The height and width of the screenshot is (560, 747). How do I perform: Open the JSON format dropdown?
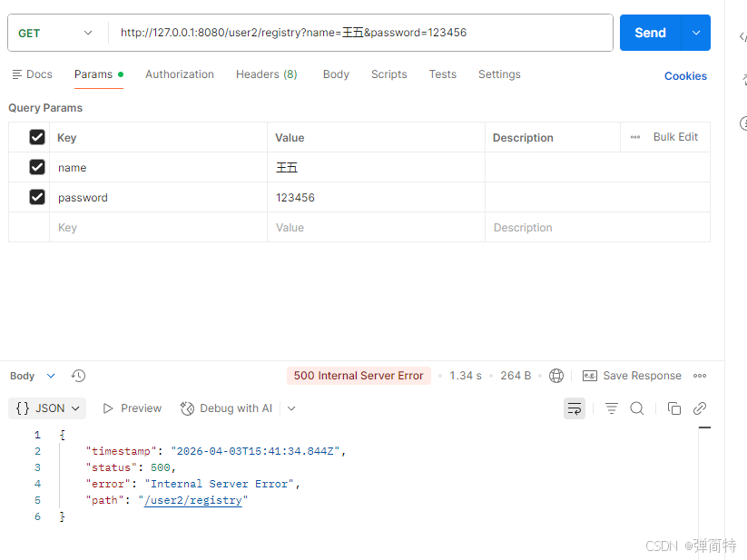pos(47,408)
